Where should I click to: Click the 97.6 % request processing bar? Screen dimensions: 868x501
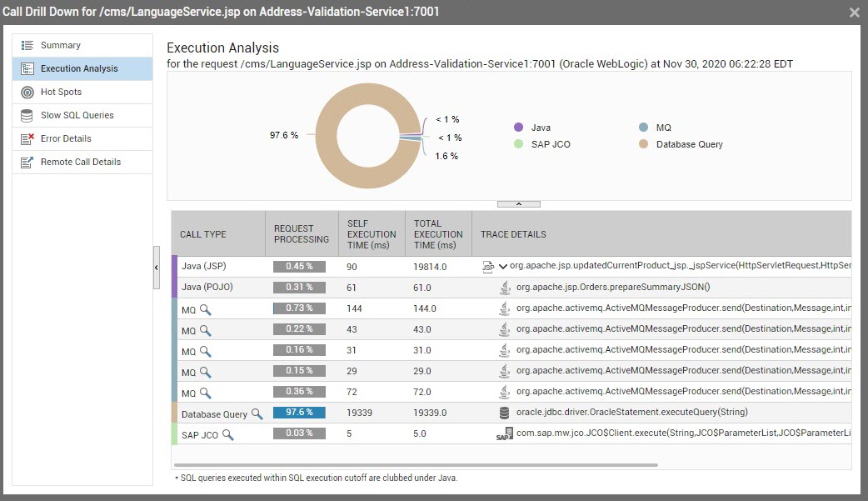click(x=299, y=413)
